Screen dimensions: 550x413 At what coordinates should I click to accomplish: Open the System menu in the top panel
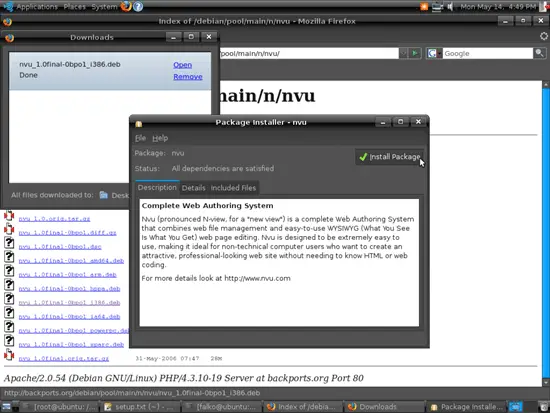click(x=104, y=7)
